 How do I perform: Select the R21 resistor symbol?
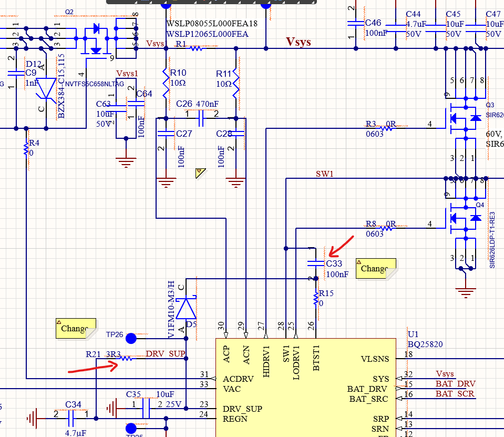click(x=126, y=358)
